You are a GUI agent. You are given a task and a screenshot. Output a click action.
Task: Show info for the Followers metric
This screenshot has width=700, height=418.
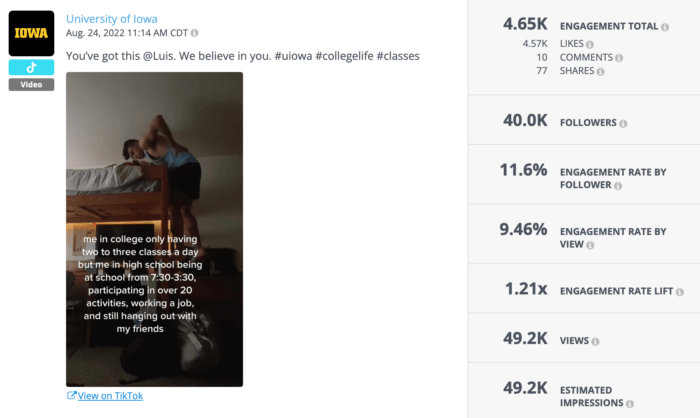pyautogui.click(x=623, y=124)
